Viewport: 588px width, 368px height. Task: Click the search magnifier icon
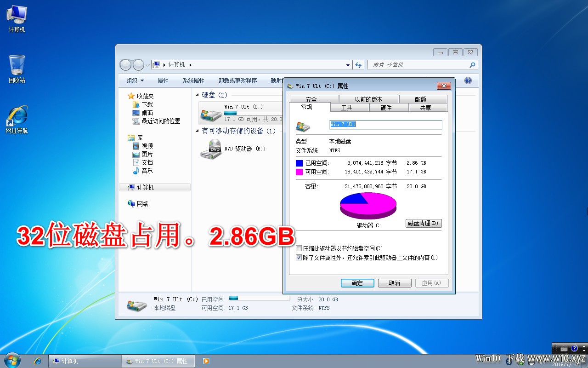pyautogui.click(x=472, y=65)
